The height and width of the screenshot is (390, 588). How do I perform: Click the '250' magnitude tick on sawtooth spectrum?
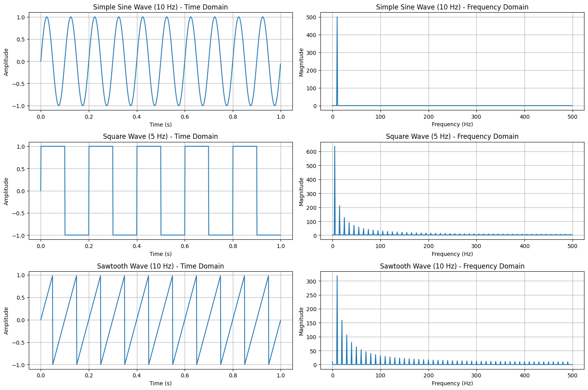click(x=312, y=295)
